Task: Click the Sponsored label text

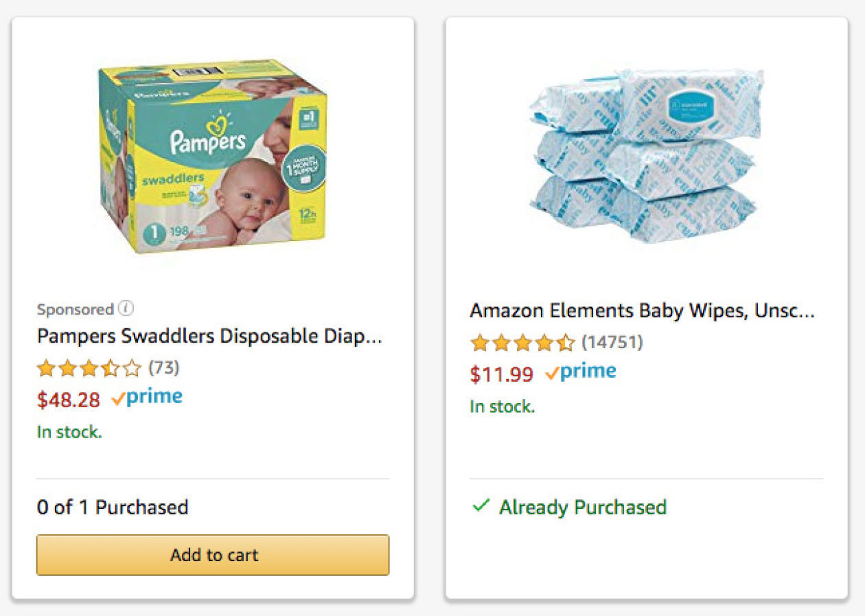Action: [x=76, y=310]
